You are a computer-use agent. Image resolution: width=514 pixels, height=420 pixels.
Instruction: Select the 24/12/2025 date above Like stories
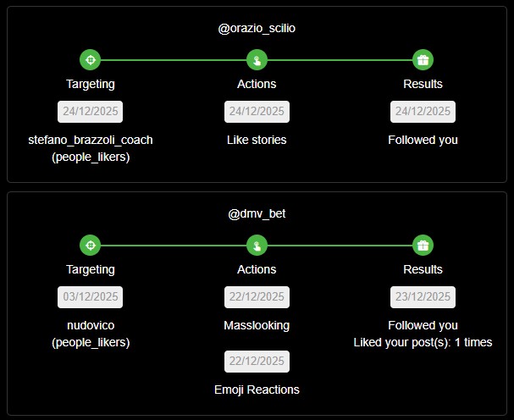click(x=257, y=112)
